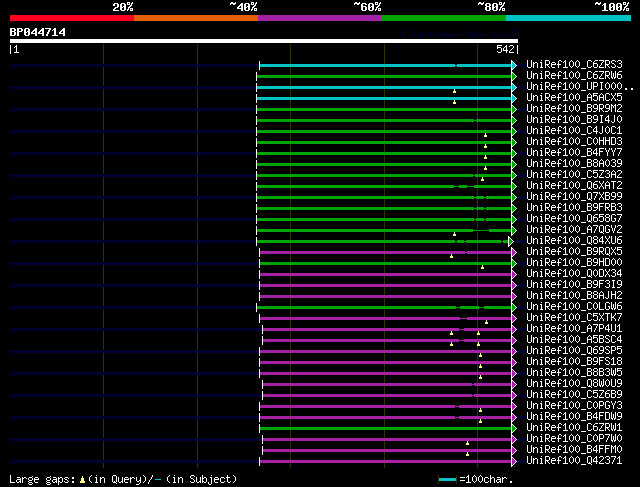
Task: Select the UniRef100_Q69SP5 label
Action: [x=574, y=351]
